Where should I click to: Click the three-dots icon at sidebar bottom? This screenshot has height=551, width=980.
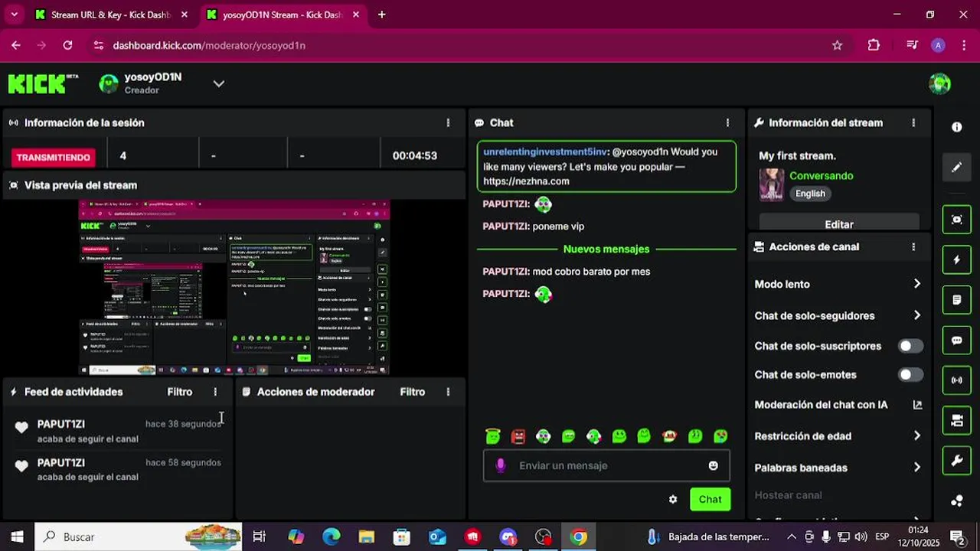(956, 500)
